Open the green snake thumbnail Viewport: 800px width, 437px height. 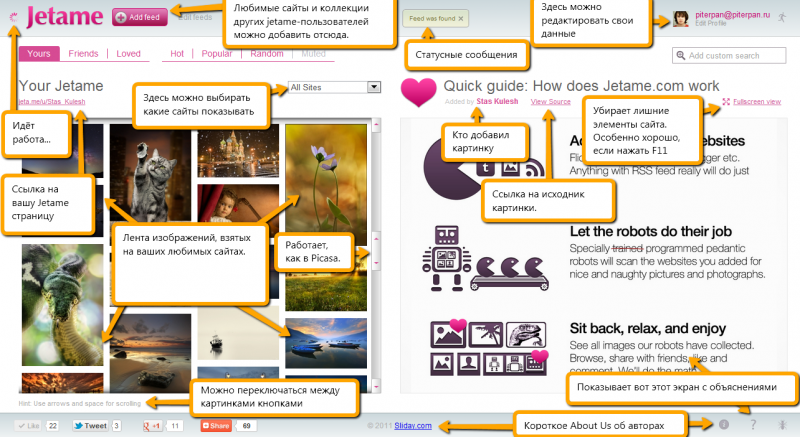tap(62, 304)
